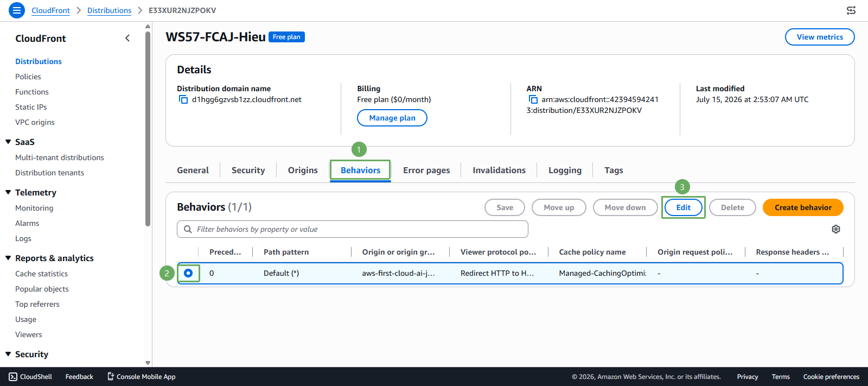
Task: Open Popular objects report
Action: point(42,289)
